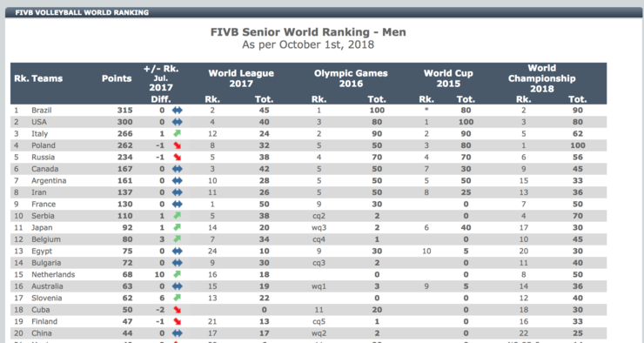Click the blue no-change arrow for China
This screenshot has width=644, height=343.
click(x=177, y=333)
